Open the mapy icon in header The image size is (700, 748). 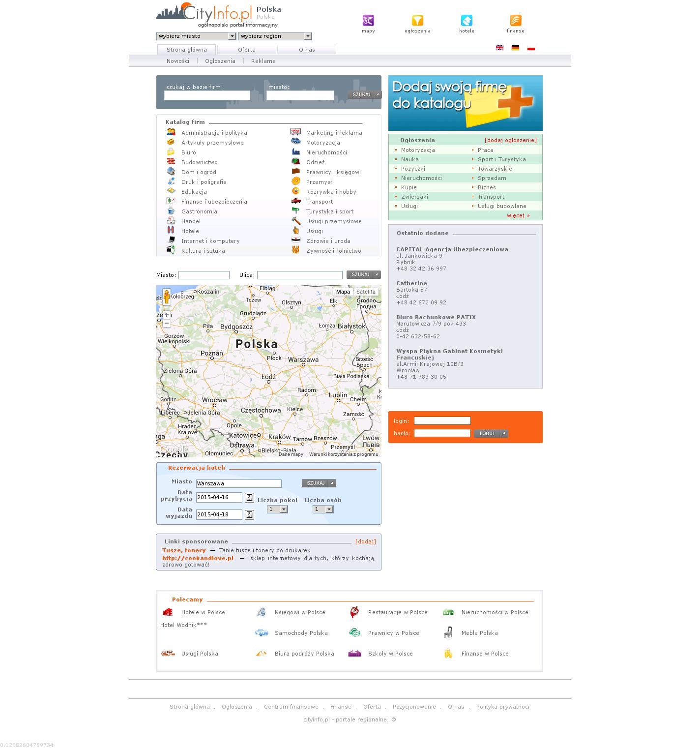pyautogui.click(x=368, y=20)
